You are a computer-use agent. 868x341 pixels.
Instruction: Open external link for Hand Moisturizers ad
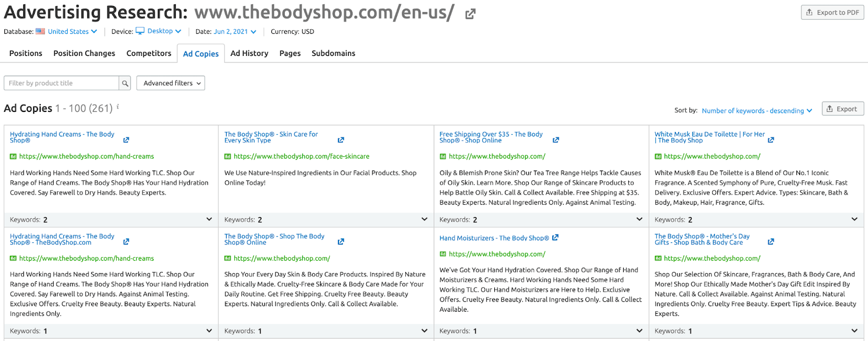(555, 238)
